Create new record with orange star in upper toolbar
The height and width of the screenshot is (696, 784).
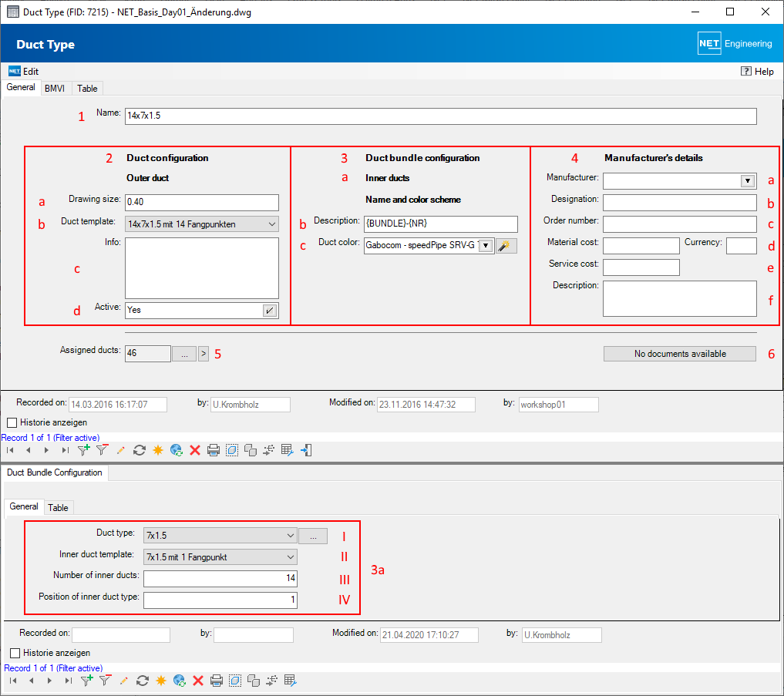tap(158, 450)
